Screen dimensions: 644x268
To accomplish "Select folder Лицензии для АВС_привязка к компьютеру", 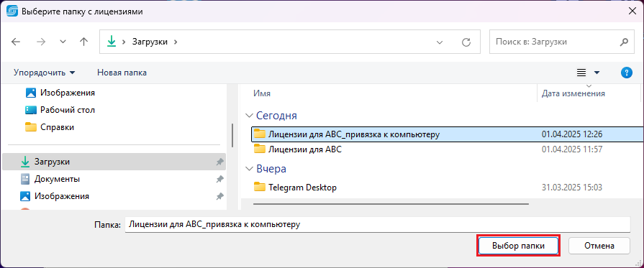I will [448, 134].
